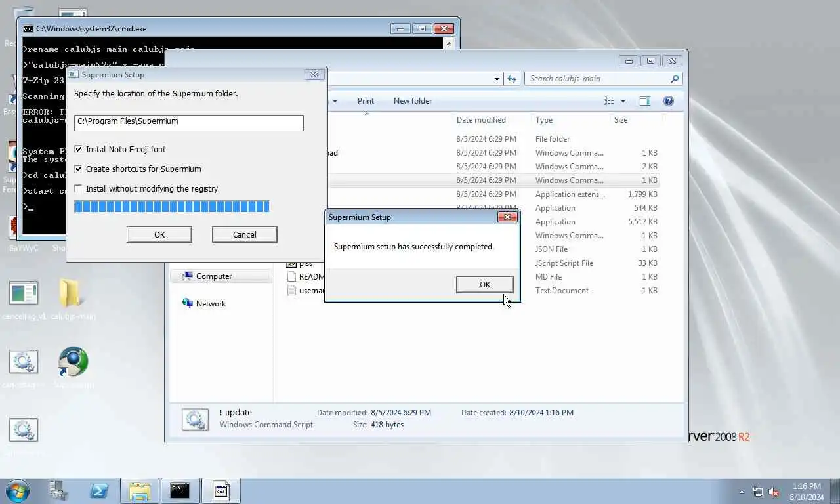Click the cmd window scrollbar up arrow
Image resolution: width=840 pixels, height=504 pixels.
449,43
